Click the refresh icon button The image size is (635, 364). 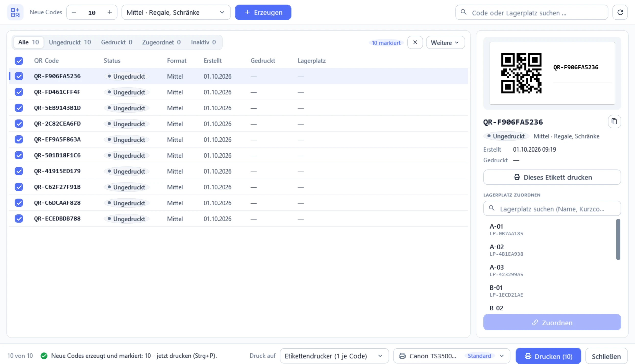620,12
